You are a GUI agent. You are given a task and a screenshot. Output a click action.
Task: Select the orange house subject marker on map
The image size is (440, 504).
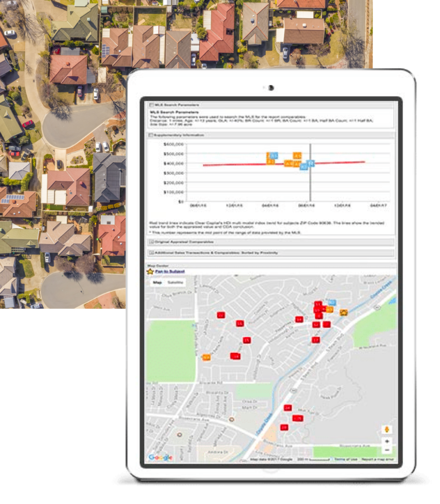[x=344, y=312]
